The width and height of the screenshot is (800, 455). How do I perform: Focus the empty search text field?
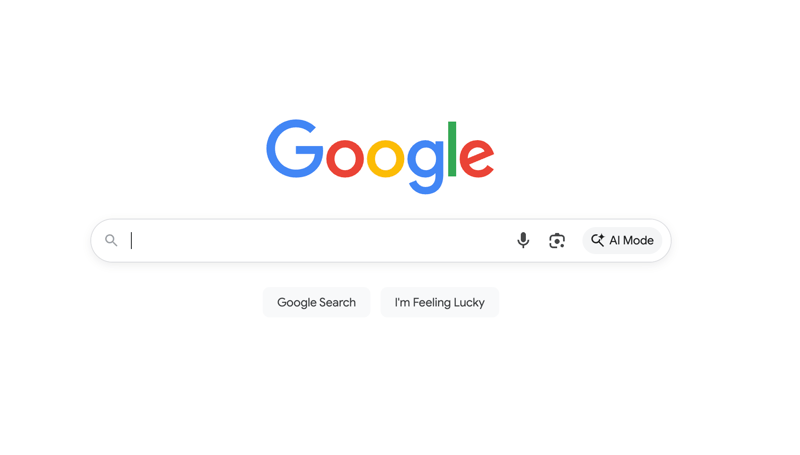[x=316, y=240]
